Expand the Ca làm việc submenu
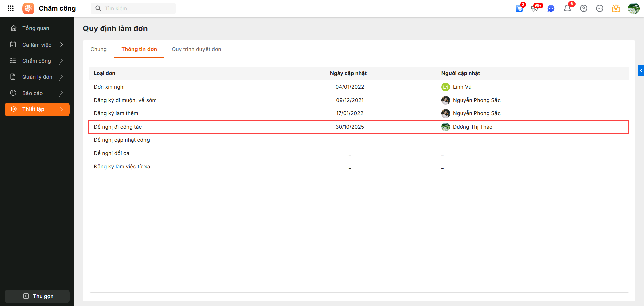This screenshot has width=644, height=306. 61,45
